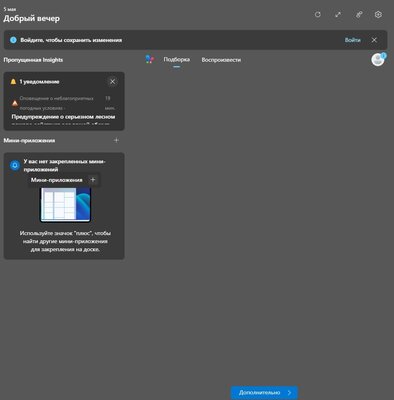Switch to the Подборка tab

(176, 60)
